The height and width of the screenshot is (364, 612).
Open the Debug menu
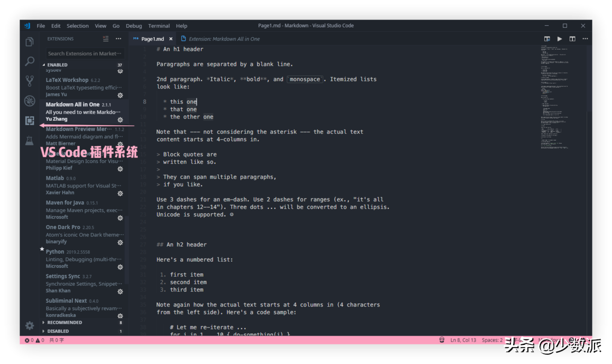134,26
